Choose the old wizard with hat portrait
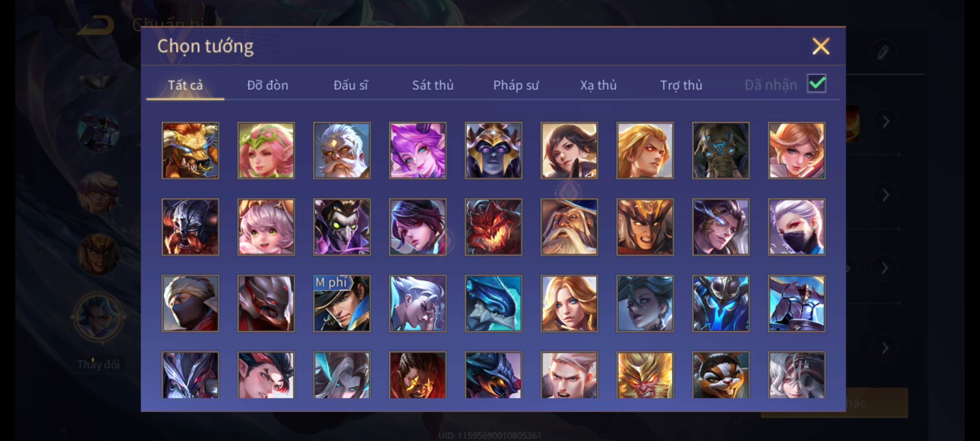The width and height of the screenshot is (980, 441). 569,227
